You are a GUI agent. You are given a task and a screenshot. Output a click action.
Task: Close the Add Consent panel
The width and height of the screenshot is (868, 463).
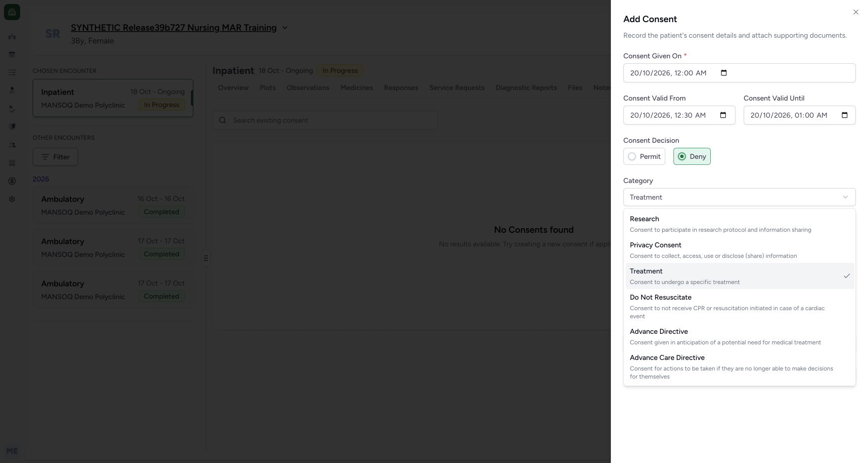(x=855, y=12)
